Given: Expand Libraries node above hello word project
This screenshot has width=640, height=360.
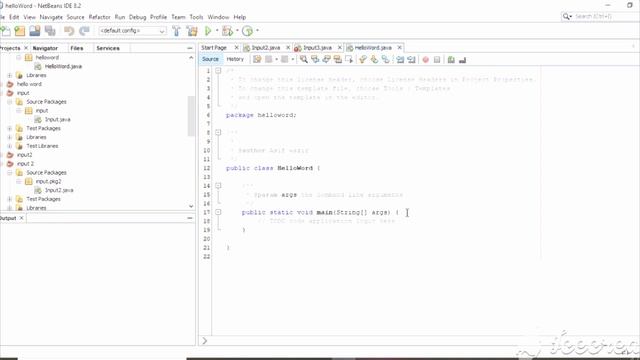Looking at the screenshot, I should coord(10,75).
